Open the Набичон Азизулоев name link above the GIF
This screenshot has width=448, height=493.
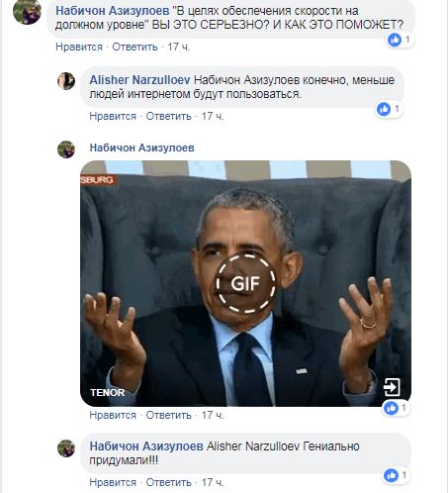coord(141,148)
